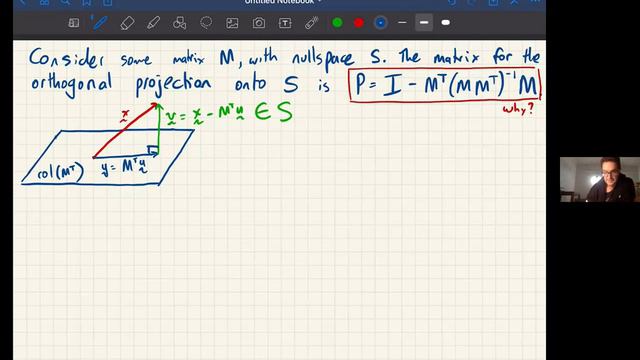Open the insert Image tool

click(232, 23)
